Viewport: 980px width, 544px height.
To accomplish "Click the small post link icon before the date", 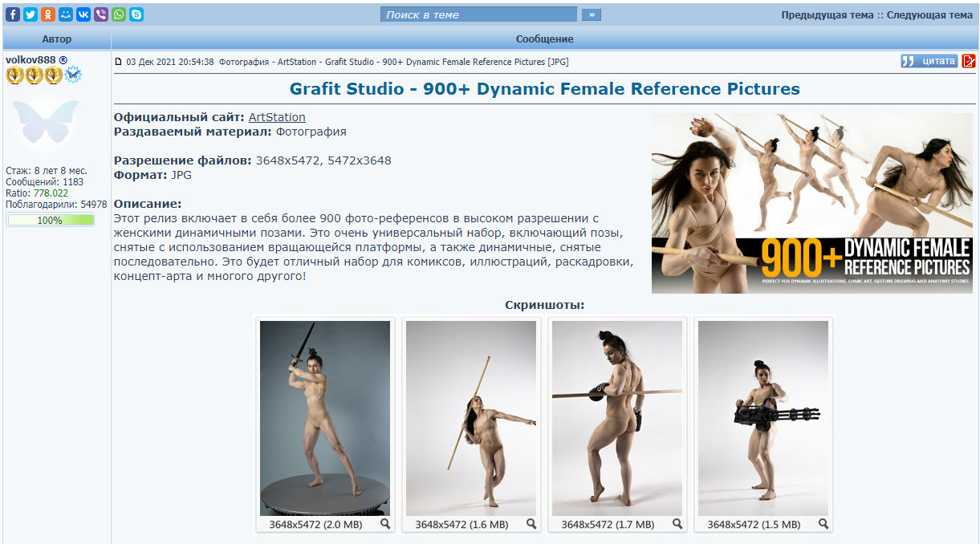I will tap(119, 62).
